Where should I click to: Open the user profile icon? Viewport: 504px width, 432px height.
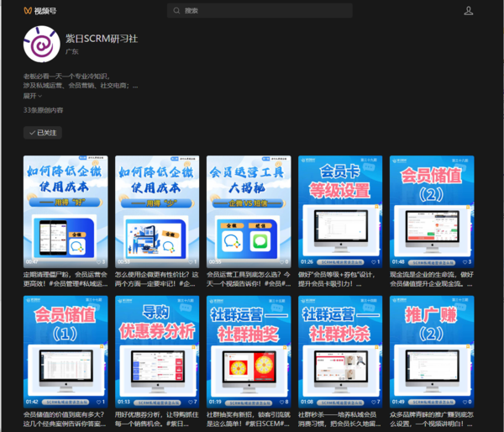coord(469,11)
